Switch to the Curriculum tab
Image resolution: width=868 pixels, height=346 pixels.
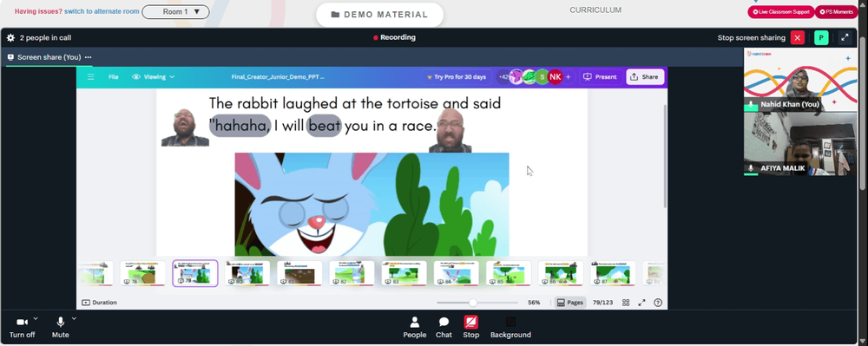[x=595, y=10]
